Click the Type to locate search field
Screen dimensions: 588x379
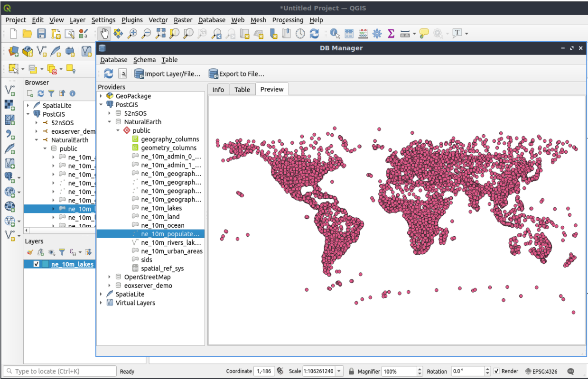(x=60, y=371)
